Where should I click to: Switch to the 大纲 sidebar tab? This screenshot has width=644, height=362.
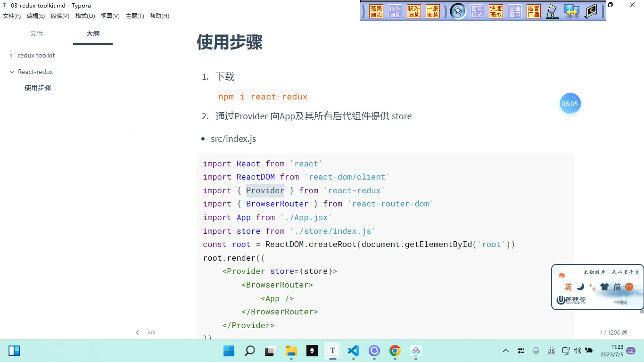click(93, 33)
